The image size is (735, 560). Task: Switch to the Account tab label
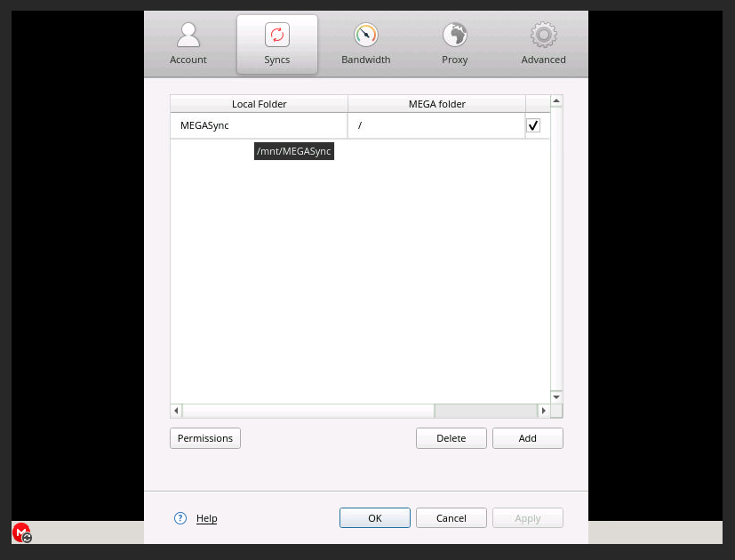(188, 60)
